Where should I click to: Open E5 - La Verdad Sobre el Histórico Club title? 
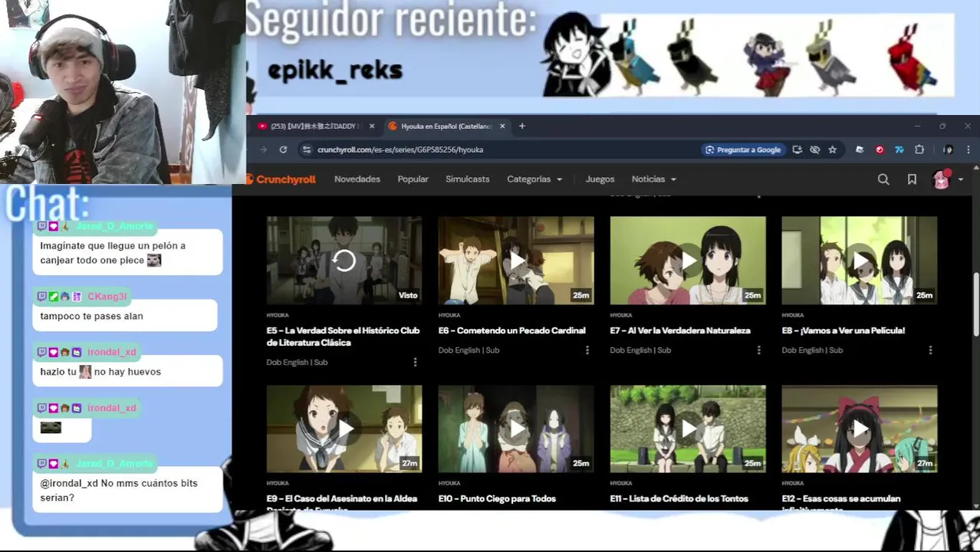point(343,337)
